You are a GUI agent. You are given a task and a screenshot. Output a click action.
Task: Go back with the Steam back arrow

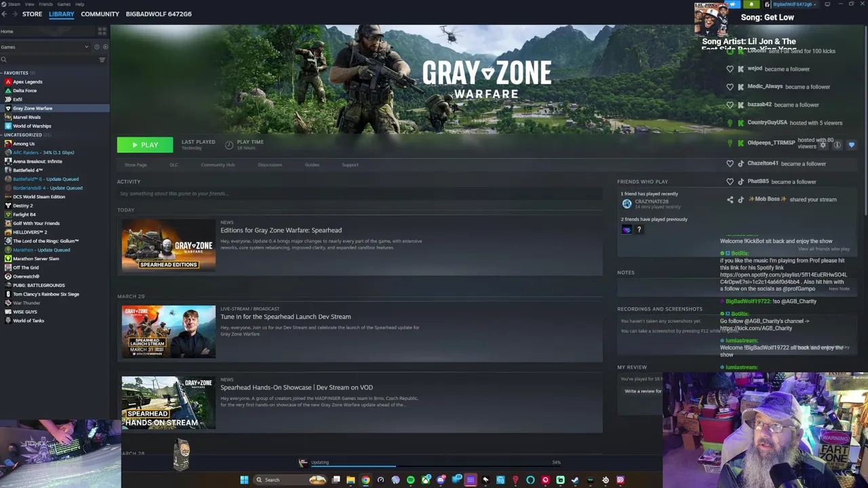(5, 14)
